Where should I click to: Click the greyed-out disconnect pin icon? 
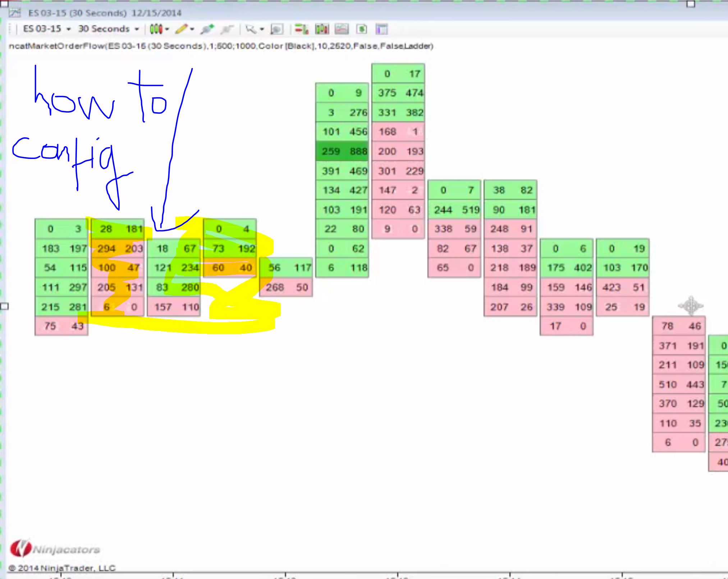pos(226,29)
